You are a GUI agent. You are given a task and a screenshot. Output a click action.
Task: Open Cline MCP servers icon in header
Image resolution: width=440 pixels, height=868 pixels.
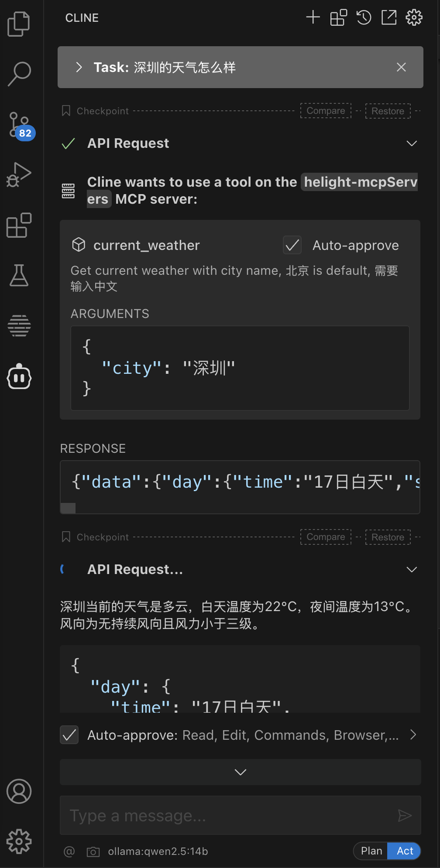(x=338, y=17)
